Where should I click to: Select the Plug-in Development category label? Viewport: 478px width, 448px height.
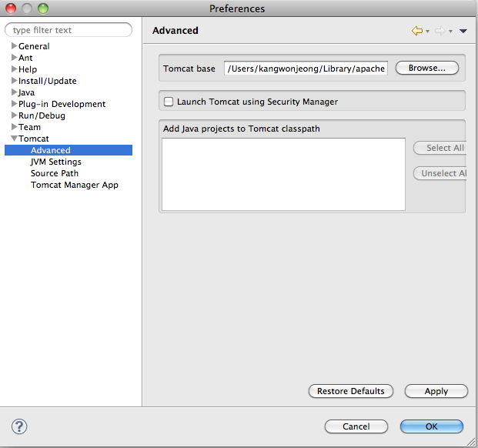point(62,104)
